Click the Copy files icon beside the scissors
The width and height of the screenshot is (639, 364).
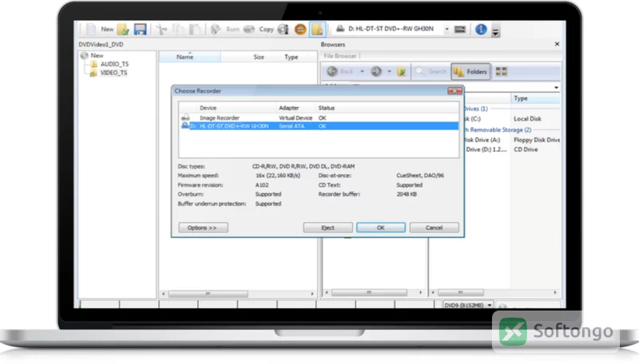pos(178,29)
